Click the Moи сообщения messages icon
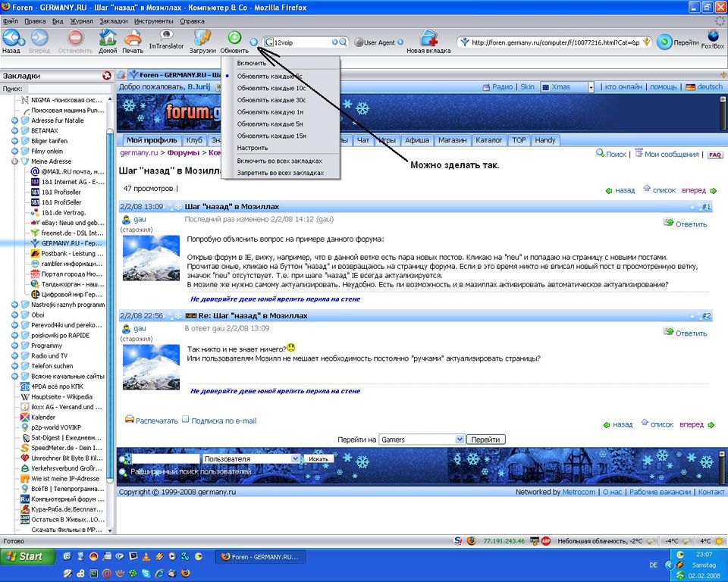Image resolution: width=728 pixels, height=582 pixels. coord(639,152)
